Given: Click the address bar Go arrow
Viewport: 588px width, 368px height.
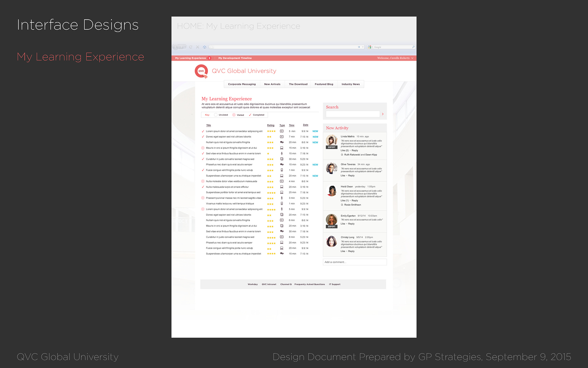Looking at the screenshot, I should tap(359, 47).
